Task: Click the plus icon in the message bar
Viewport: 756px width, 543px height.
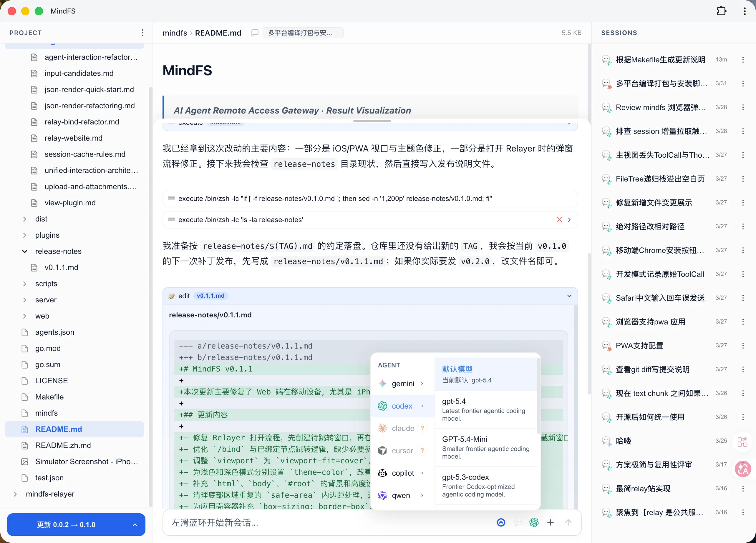Action: [551, 522]
